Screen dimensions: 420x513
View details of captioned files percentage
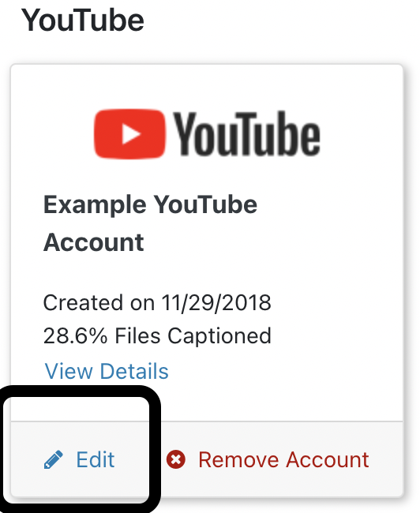coord(107,372)
